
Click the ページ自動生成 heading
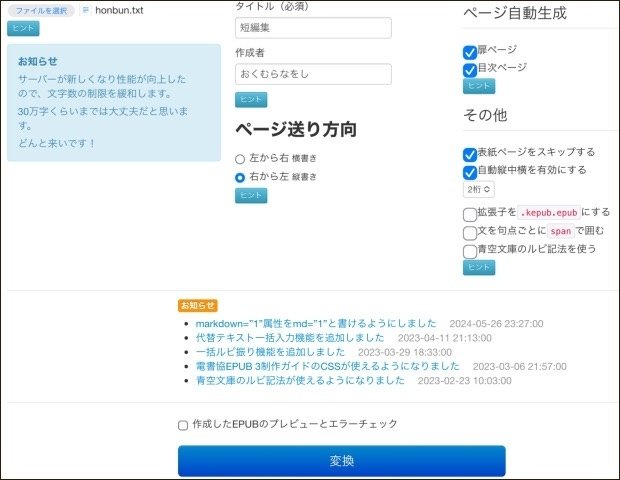pos(515,13)
